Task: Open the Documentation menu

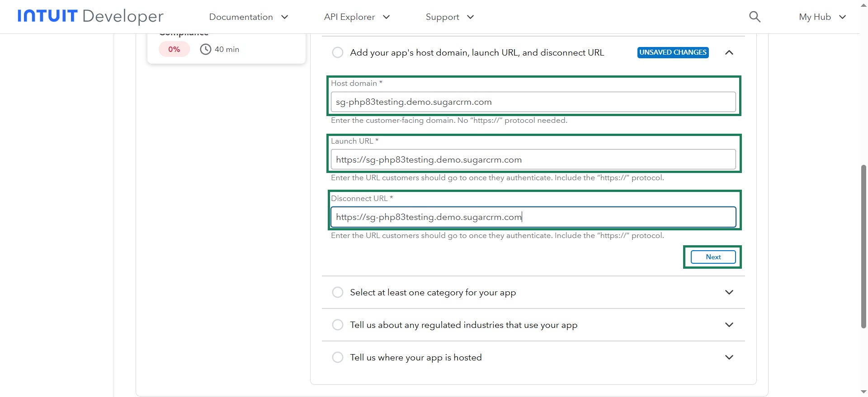Action: pyautogui.click(x=248, y=17)
